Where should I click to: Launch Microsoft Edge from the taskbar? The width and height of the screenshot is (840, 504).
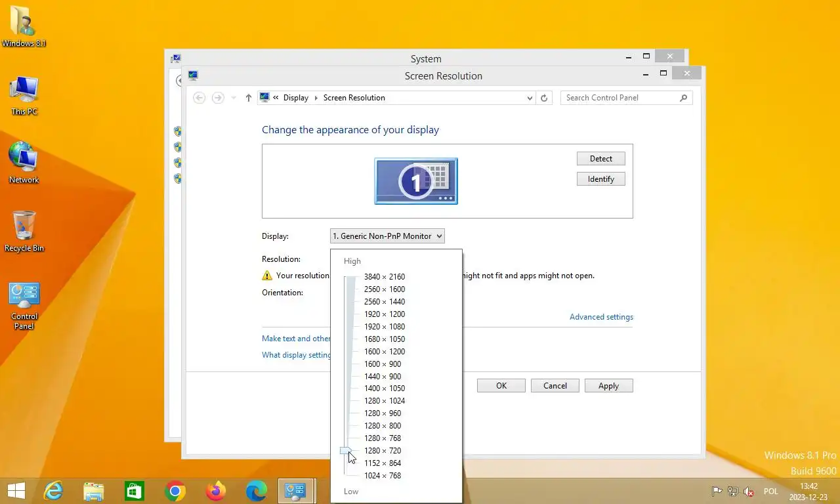[256, 491]
